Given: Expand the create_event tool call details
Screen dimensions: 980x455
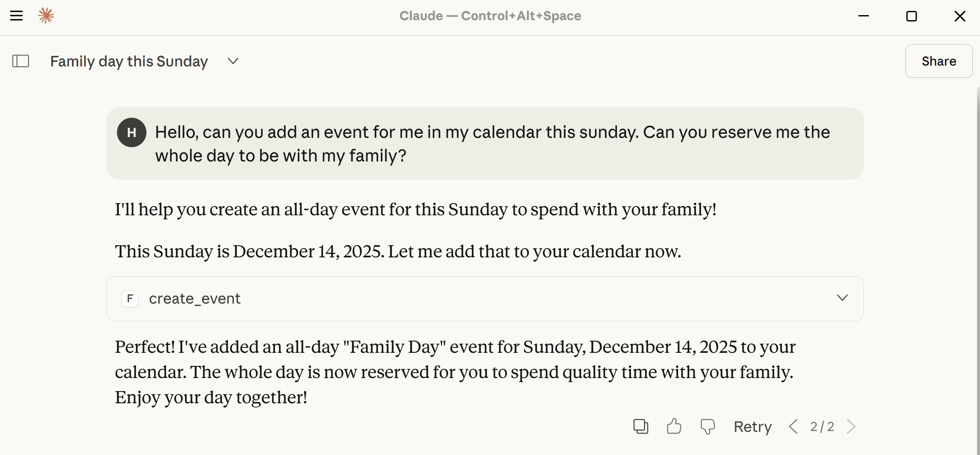Looking at the screenshot, I should tap(842, 298).
